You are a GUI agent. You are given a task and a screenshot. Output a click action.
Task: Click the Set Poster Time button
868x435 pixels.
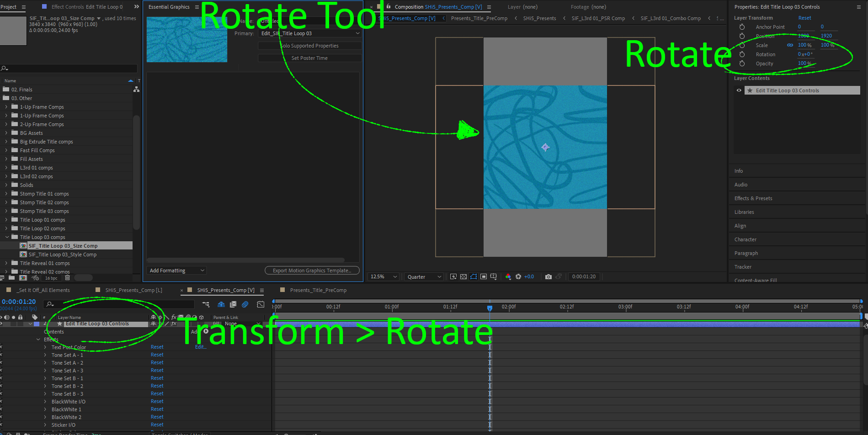coord(309,58)
